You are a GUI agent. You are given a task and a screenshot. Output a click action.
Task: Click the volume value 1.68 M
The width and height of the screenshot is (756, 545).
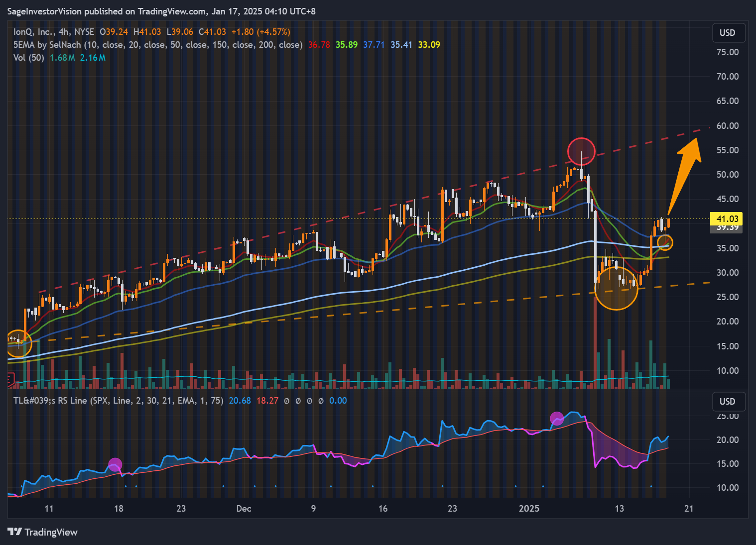[62, 58]
